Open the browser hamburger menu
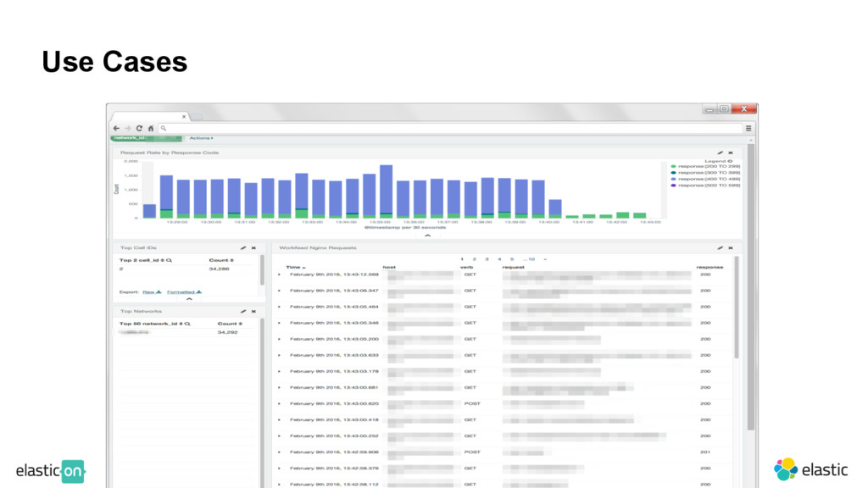The image size is (868, 488). click(748, 129)
